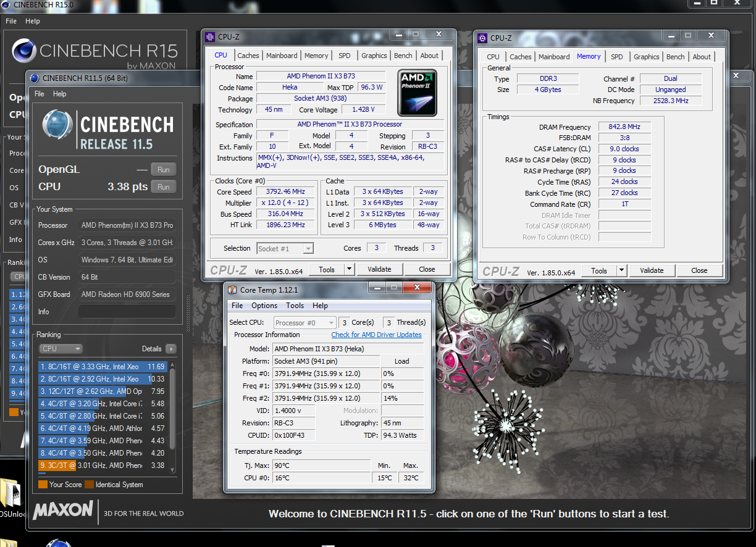This screenshot has height=547, width=756.
Task: Click Tools button in CPU-Z Memory window
Action: (x=599, y=270)
